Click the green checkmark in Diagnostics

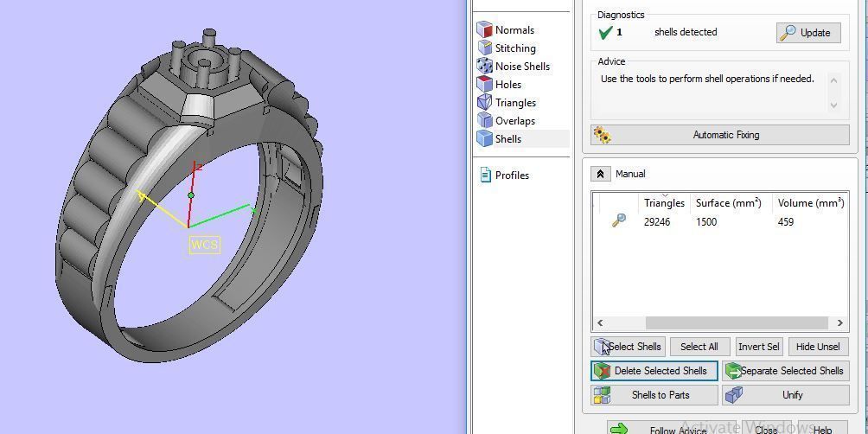tap(605, 33)
